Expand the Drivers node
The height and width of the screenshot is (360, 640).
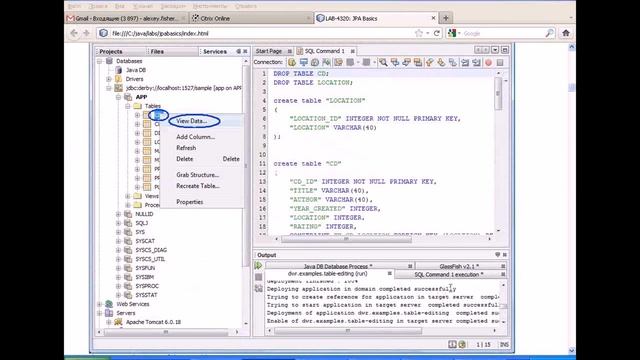click(x=109, y=79)
